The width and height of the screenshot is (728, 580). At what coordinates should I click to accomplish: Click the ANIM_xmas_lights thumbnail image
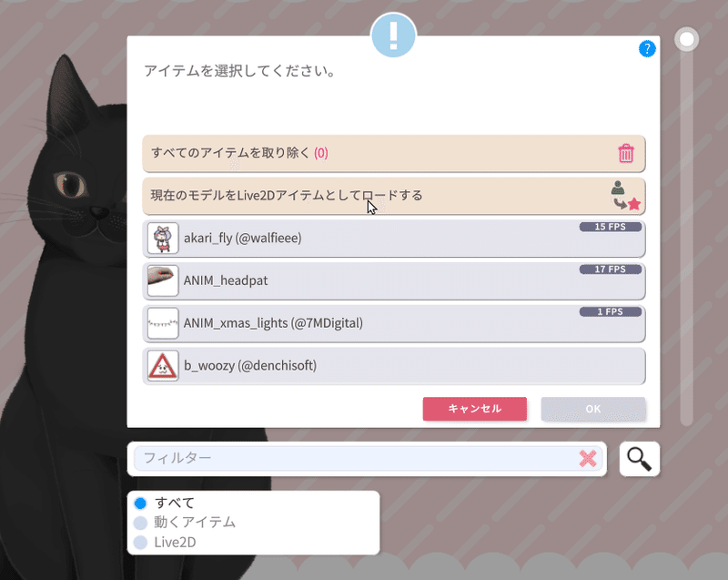[x=163, y=323]
